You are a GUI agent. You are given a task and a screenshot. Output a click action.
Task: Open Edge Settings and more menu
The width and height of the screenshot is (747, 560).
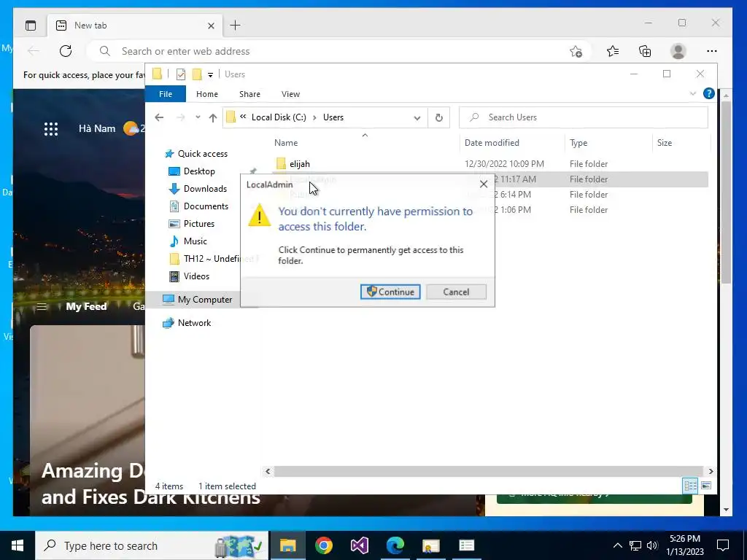[712, 51]
